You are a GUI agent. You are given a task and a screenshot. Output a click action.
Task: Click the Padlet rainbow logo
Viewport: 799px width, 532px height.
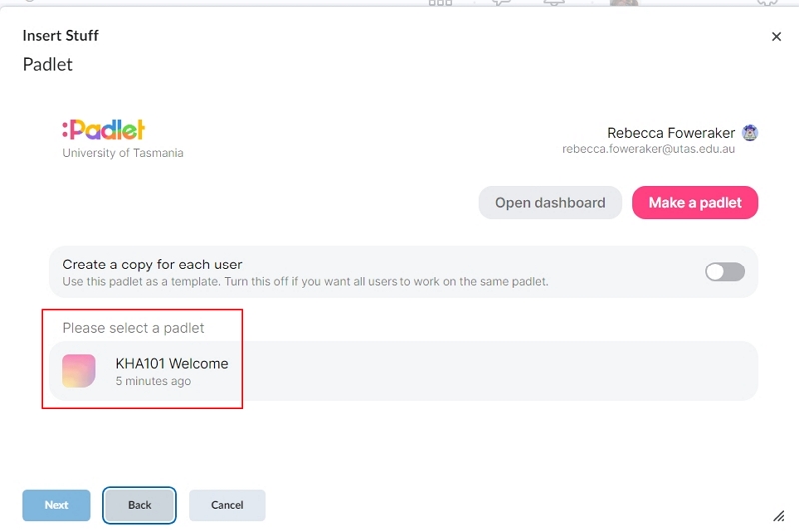[x=104, y=130]
